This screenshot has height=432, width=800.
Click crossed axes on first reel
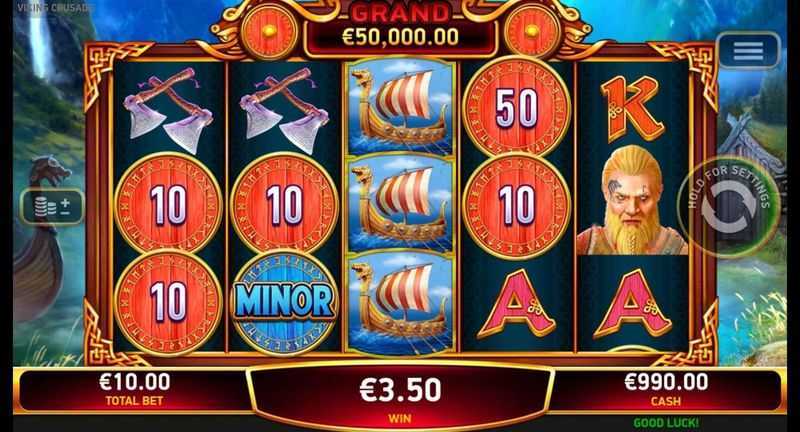pyautogui.click(x=168, y=110)
